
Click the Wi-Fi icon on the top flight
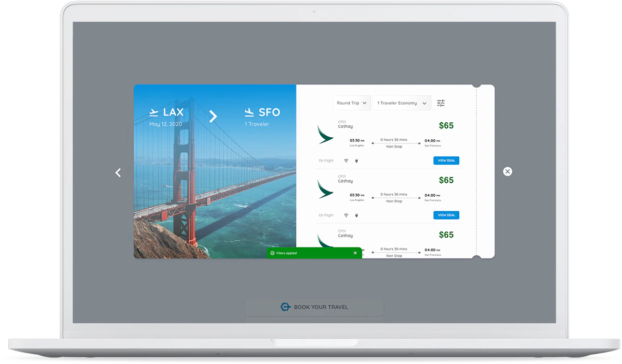click(x=346, y=161)
